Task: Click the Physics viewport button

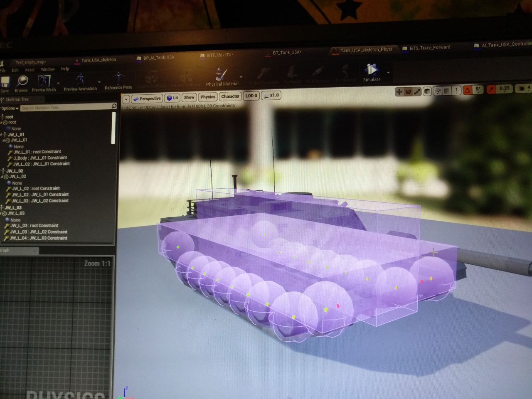Action: point(208,97)
